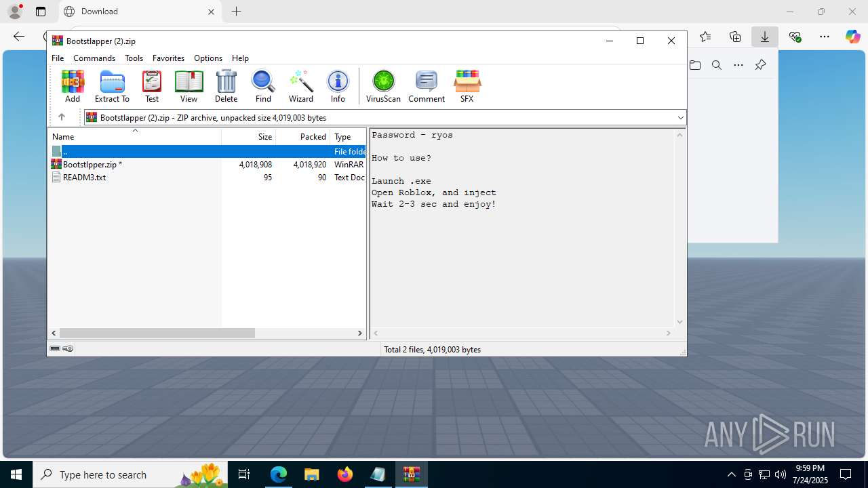Open Edge Favorites star icon

[x=705, y=37]
